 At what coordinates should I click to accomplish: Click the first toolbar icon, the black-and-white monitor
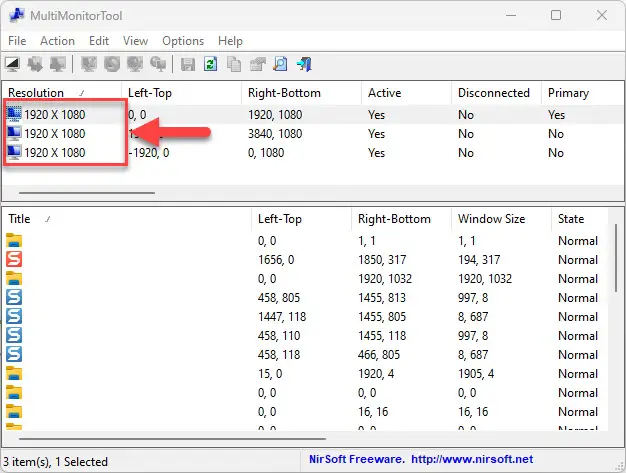13,65
